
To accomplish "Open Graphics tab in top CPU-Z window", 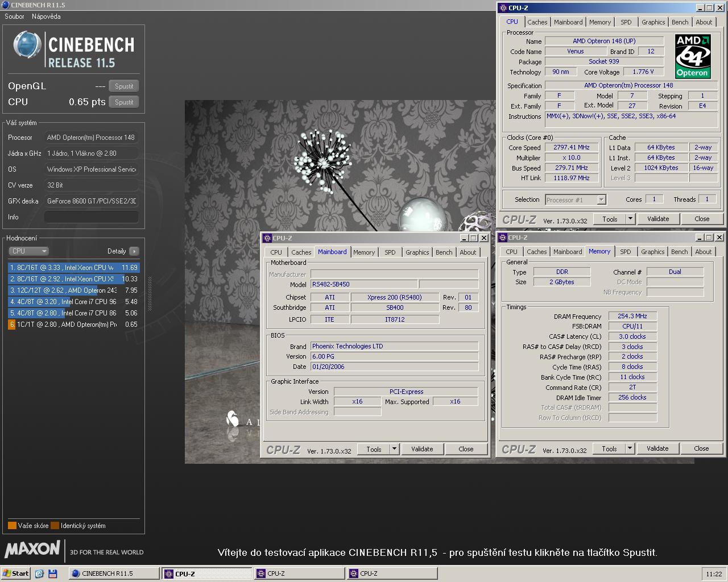I will click(653, 22).
